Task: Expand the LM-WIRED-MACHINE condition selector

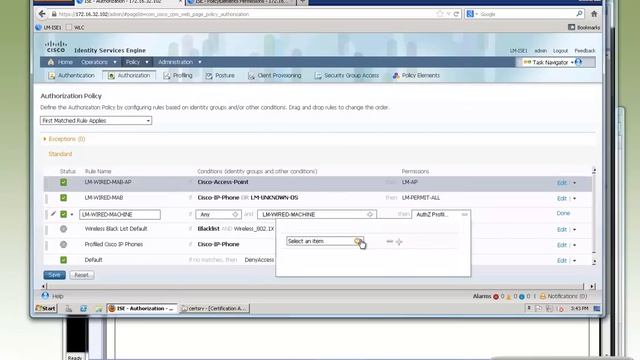Action: point(369,214)
